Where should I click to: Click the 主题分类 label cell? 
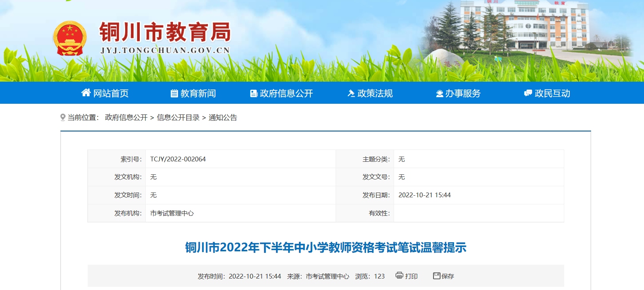pos(365,159)
